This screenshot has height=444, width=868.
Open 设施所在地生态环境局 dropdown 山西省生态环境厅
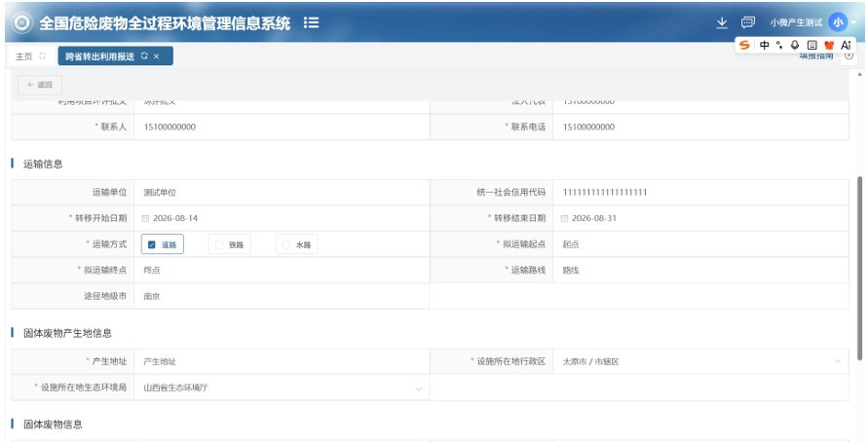(282, 388)
